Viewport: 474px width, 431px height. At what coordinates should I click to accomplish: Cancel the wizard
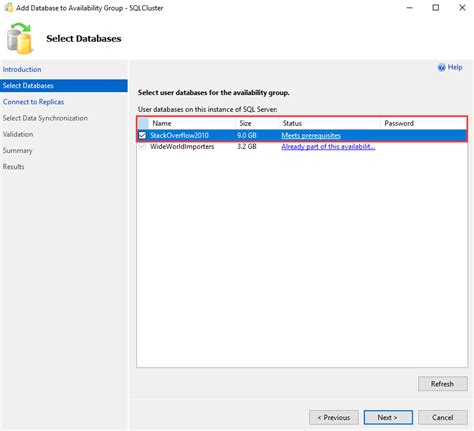tap(443, 417)
